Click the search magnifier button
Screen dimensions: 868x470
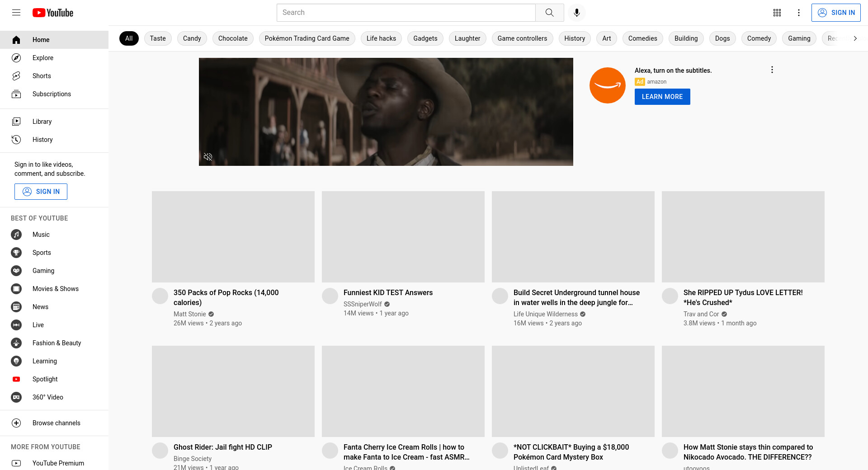pos(549,13)
